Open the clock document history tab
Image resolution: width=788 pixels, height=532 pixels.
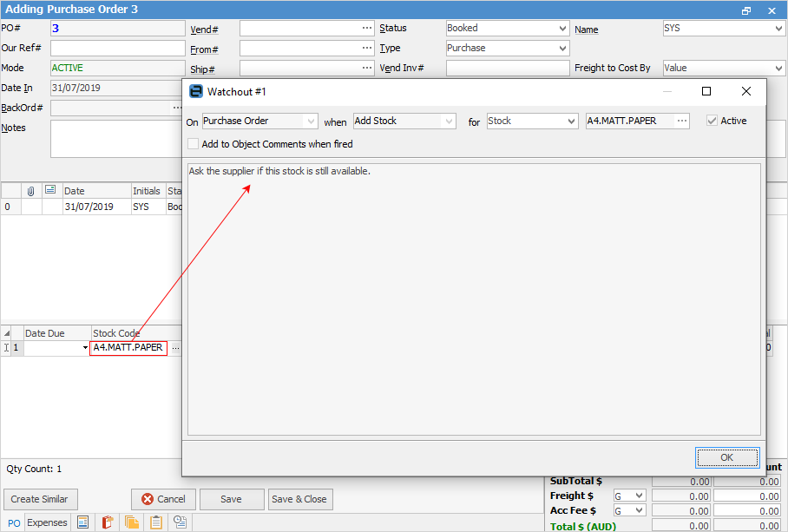point(180,522)
